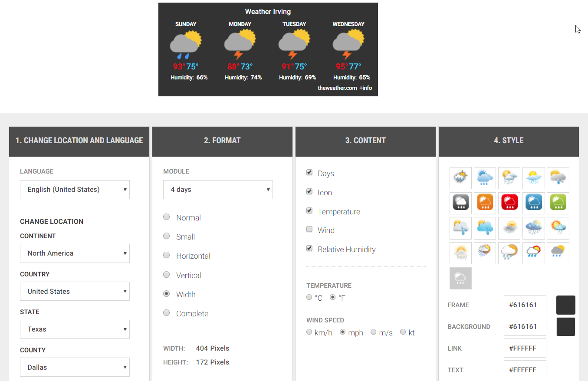Set wind speed to kt
Image resolution: width=588 pixels, height=381 pixels.
tap(403, 332)
